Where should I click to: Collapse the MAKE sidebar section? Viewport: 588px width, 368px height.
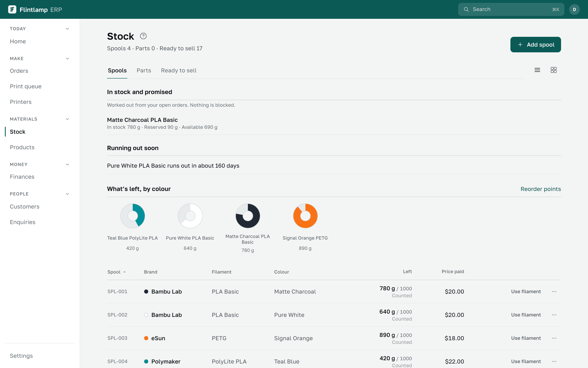click(x=67, y=59)
